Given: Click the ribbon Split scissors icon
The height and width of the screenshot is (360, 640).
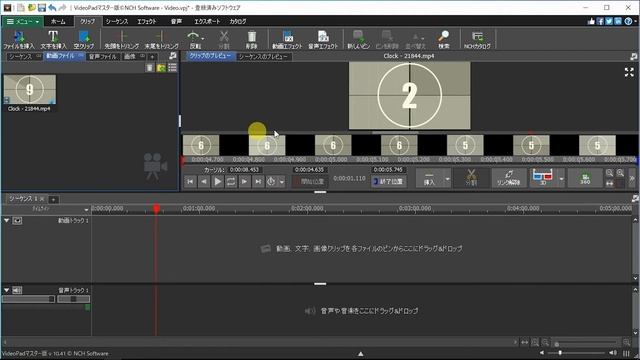Looking at the screenshot, I should pyautogui.click(x=224, y=40).
